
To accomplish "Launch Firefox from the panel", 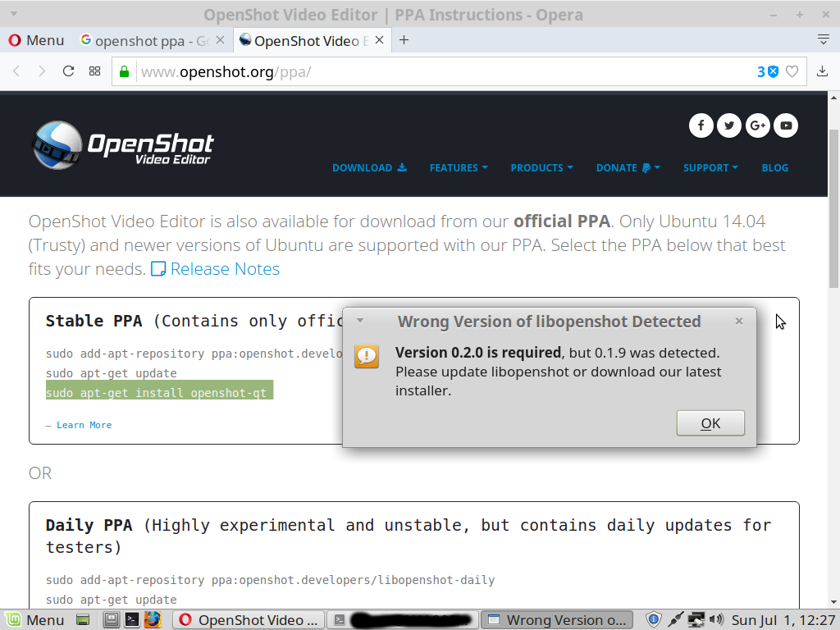I will click(x=152, y=620).
